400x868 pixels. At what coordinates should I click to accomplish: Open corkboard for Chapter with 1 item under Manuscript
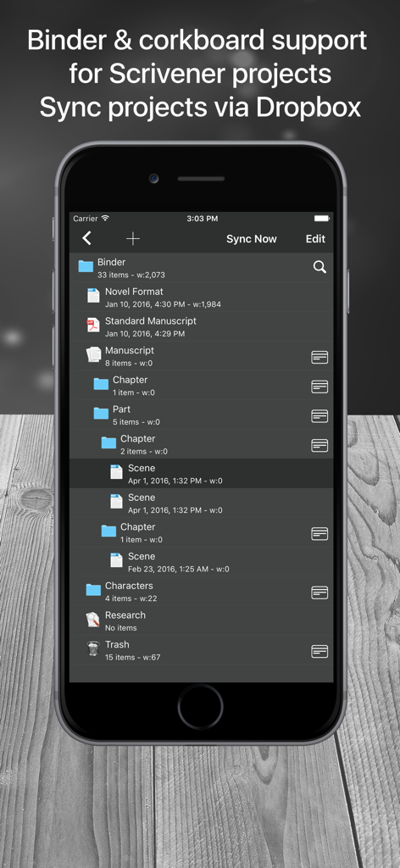(319, 387)
